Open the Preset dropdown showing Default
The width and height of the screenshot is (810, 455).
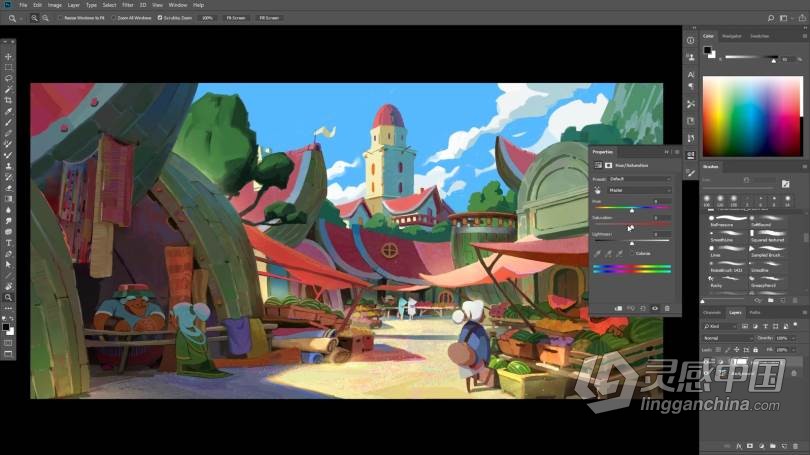click(x=640, y=179)
